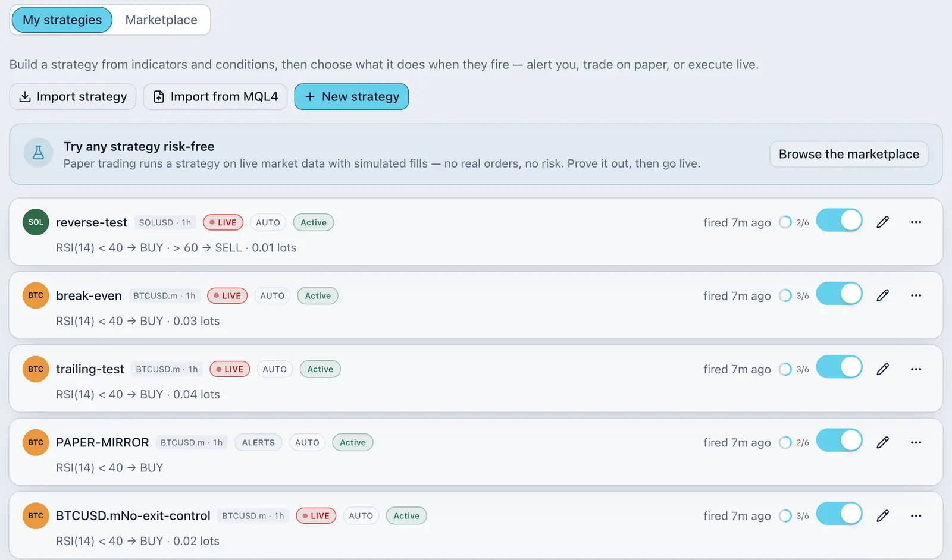Click the 'Try any strategy risk-free' heading
This screenshot has width=952, height=560.
pyautogui.click(x=139, y=146)
